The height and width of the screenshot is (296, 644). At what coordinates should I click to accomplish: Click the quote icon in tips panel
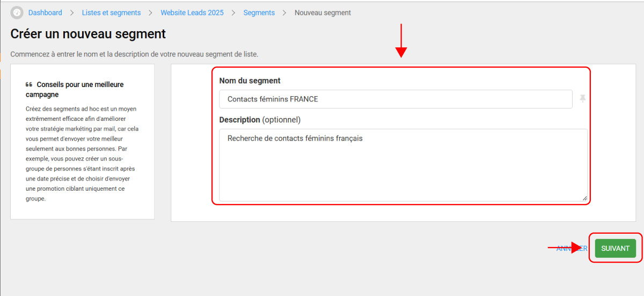click(29, 85)
